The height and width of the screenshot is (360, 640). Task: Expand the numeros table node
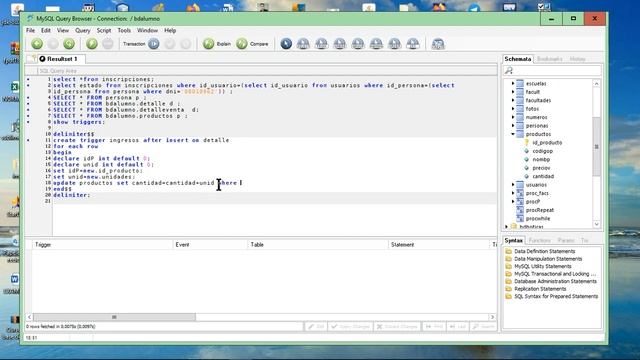[513, 117]
